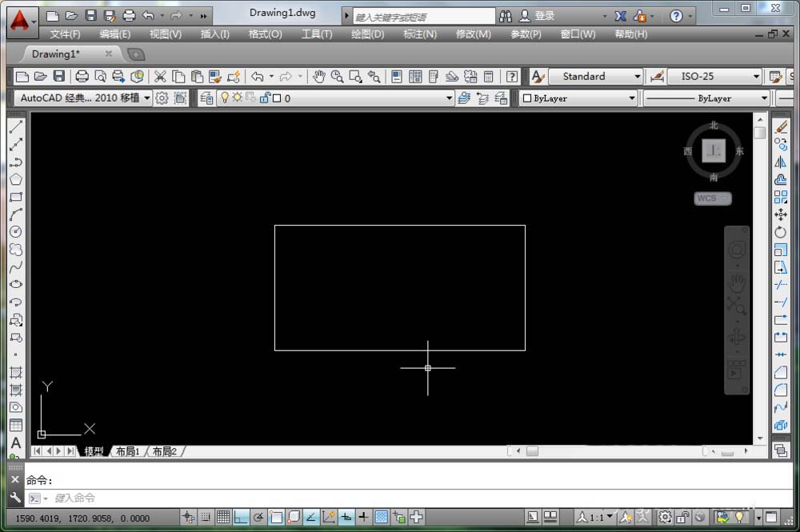Toggle Infer Constraints in status bar
Image resolution: width=800 pixels, height=532 pixels.
click(188, 518)
